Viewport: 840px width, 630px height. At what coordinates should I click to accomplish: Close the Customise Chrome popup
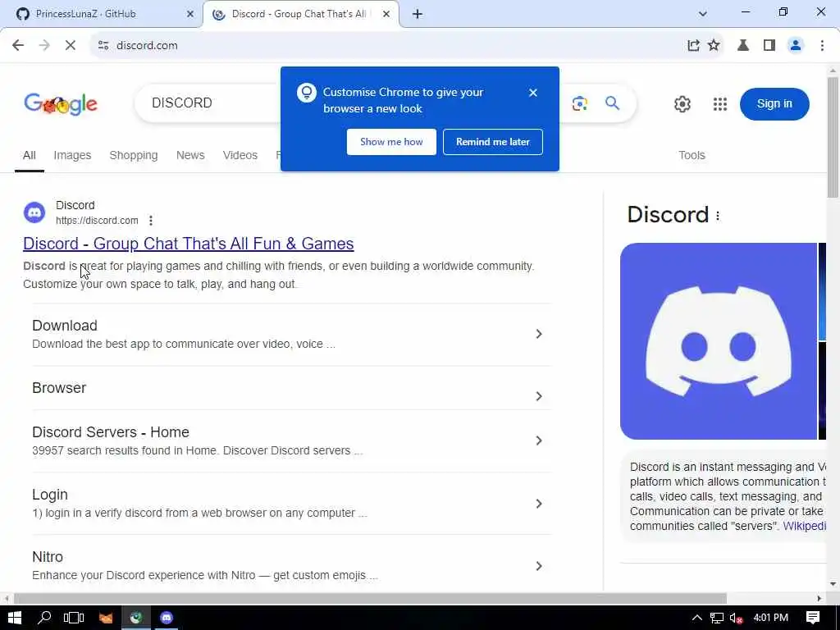click(532, 93)
